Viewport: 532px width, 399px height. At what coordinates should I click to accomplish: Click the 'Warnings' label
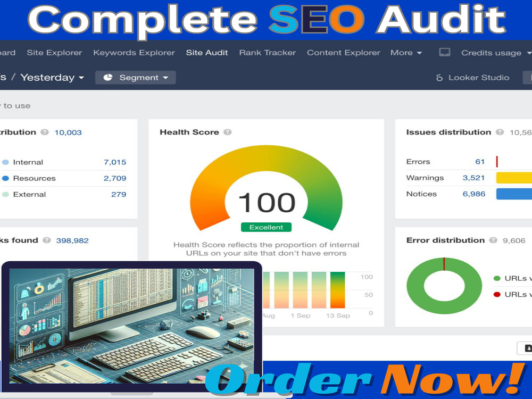[425, 178]
